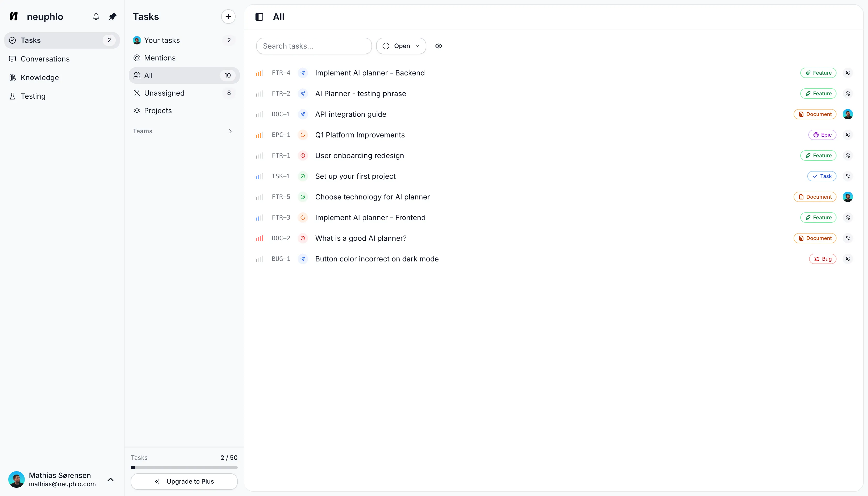Viewport: 868px width, 496px height.
Task: Expand the Teams section
Action: pyautogui.click(x=230, y=131)
